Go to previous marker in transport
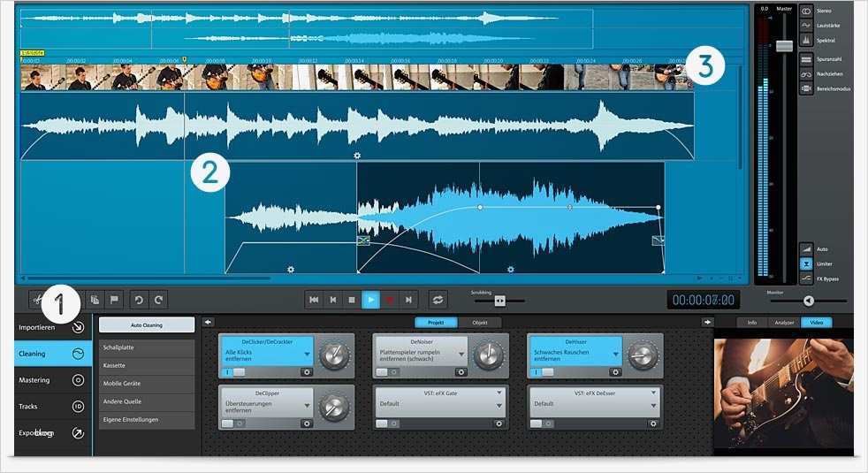The height and width of the screenshot is (473, 868). 333,301
